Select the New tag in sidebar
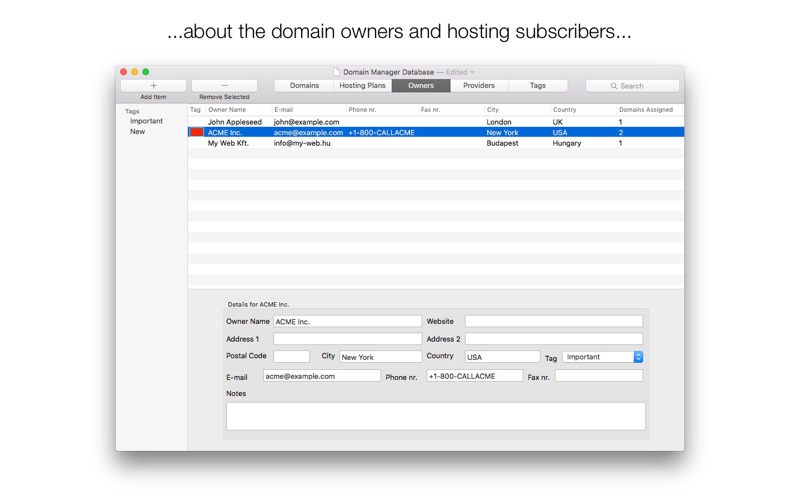Viewport: 800px width, 500px height. [137, 132]
